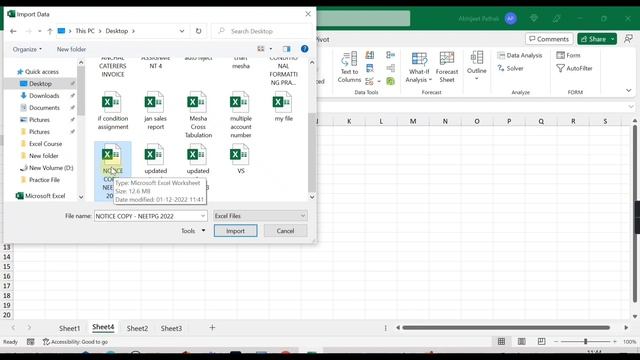Viewport: 640px width, 360px height.
Task: Select the 'if condition assignment' file
Action: [113, 111]
